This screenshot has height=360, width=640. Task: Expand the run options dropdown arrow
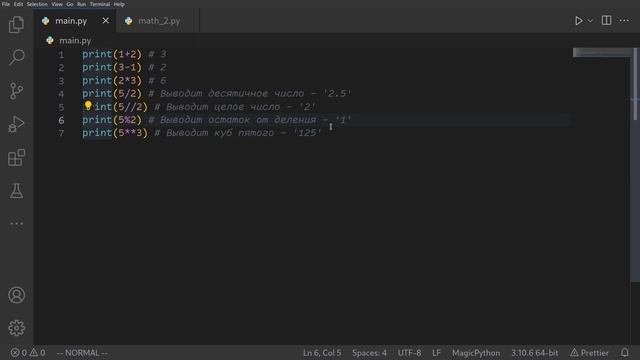click(x=590, y=21)
